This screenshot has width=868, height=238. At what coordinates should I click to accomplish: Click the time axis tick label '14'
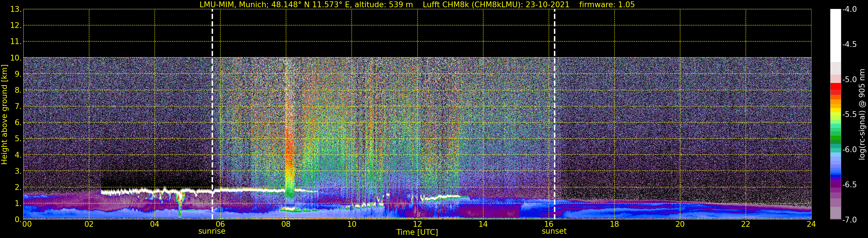[x=483, y=224]
